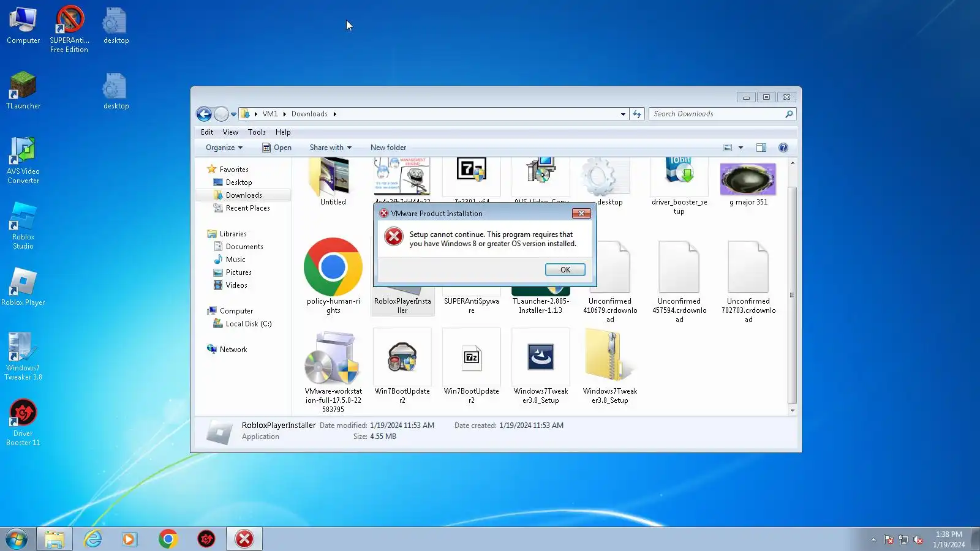The image size is (980, 551).
Task: Open the Windows Start menu
Action: [x=17, y=539]
